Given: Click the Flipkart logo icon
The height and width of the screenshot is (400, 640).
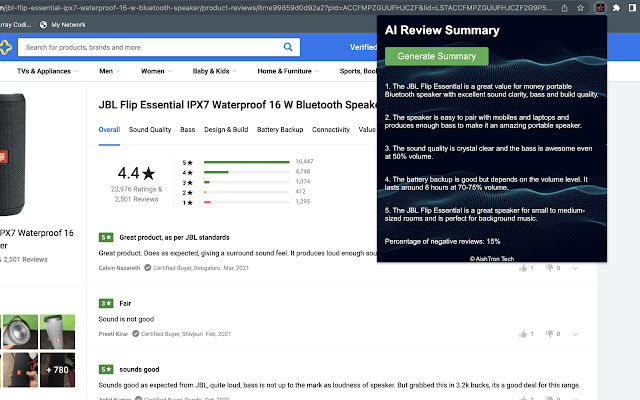Looking at the screenshot, I should click(x=5, y=47).
